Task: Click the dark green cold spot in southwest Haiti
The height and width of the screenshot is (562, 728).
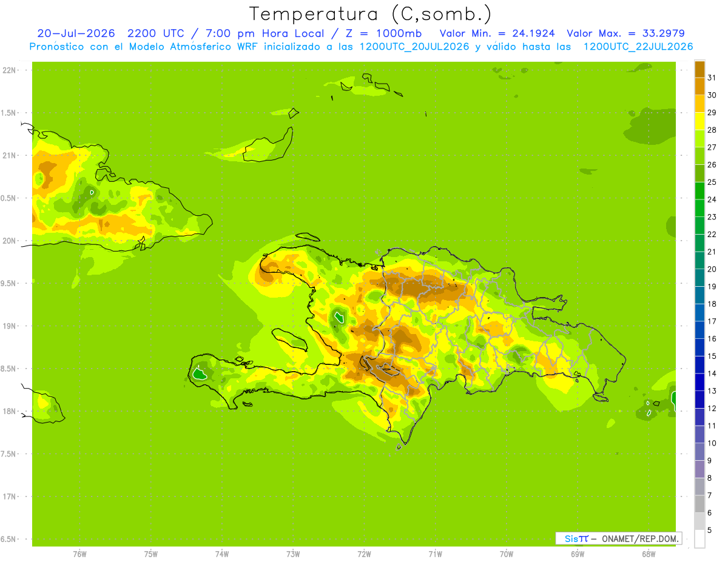Action: tap(200, 373)
